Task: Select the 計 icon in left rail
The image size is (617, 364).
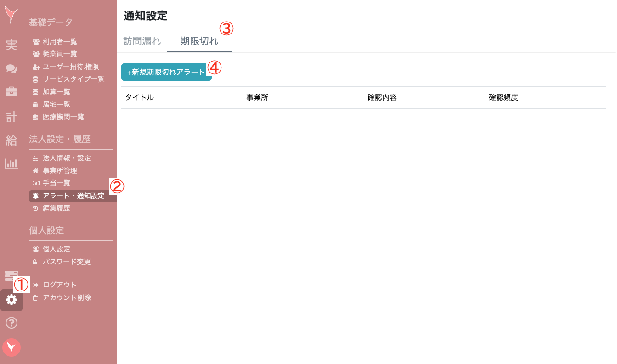Action: (x=11, y=117)
